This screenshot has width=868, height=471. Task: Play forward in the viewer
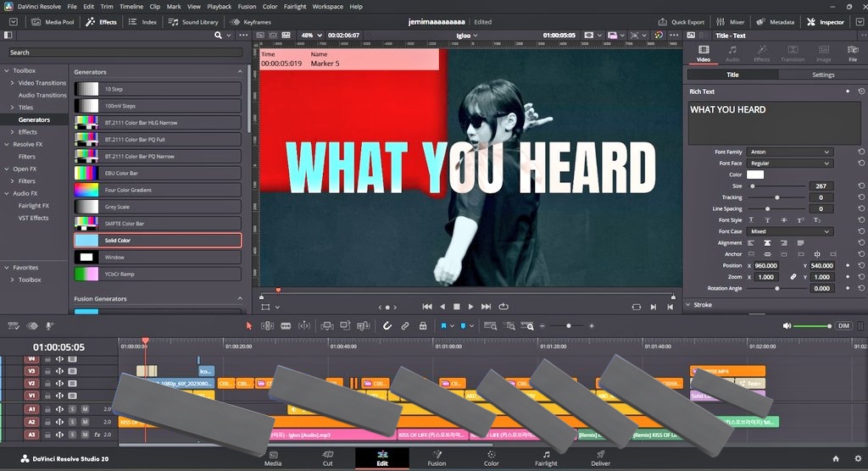pos(470,307)
